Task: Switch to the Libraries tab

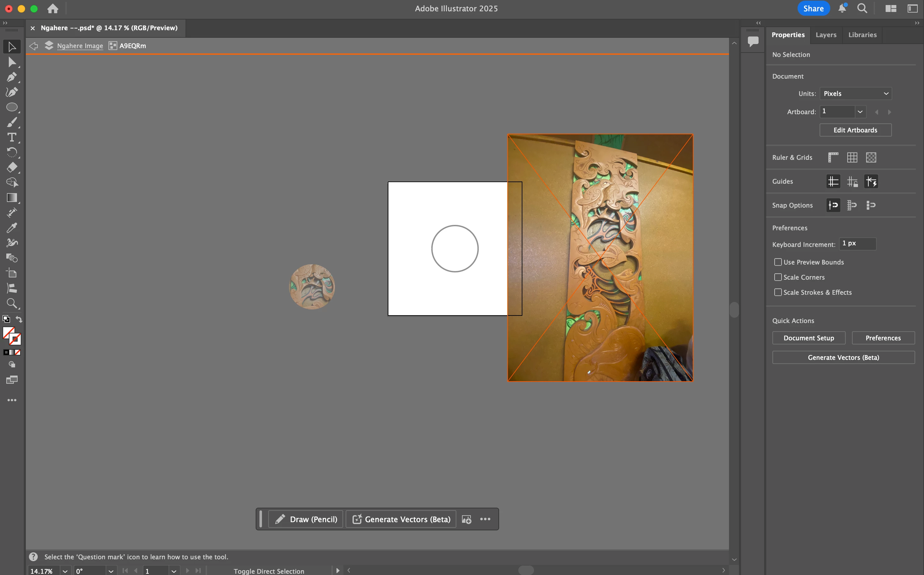Action: pyautogui.click(x=862, y=35)
